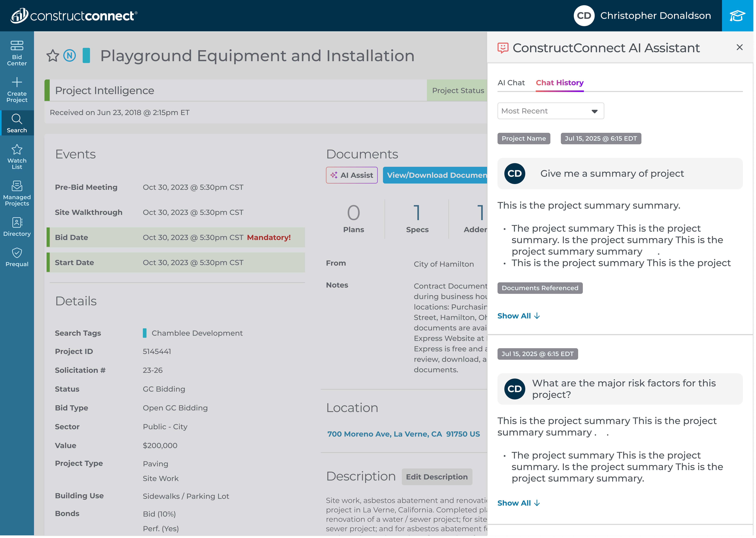Expand risk factors chat with Show All
The height and width of the screenshot is (538, 756).
pyautogui.click(x=518, y=503)
